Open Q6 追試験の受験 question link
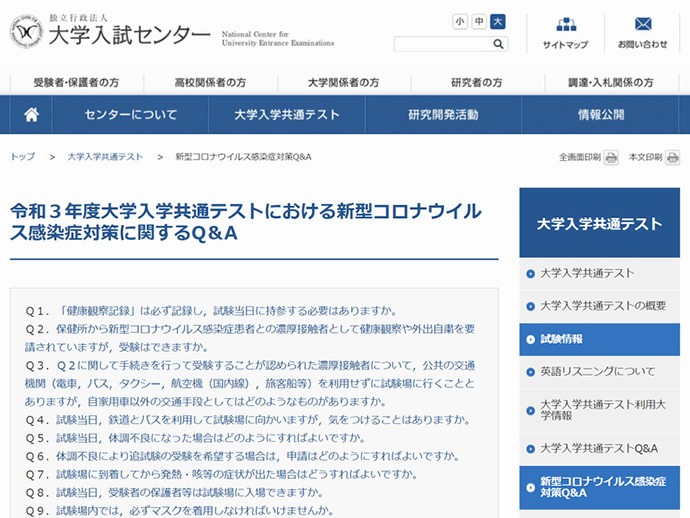Image resolution: width=690 pixels, height=518 pixels. click(258, 456)
